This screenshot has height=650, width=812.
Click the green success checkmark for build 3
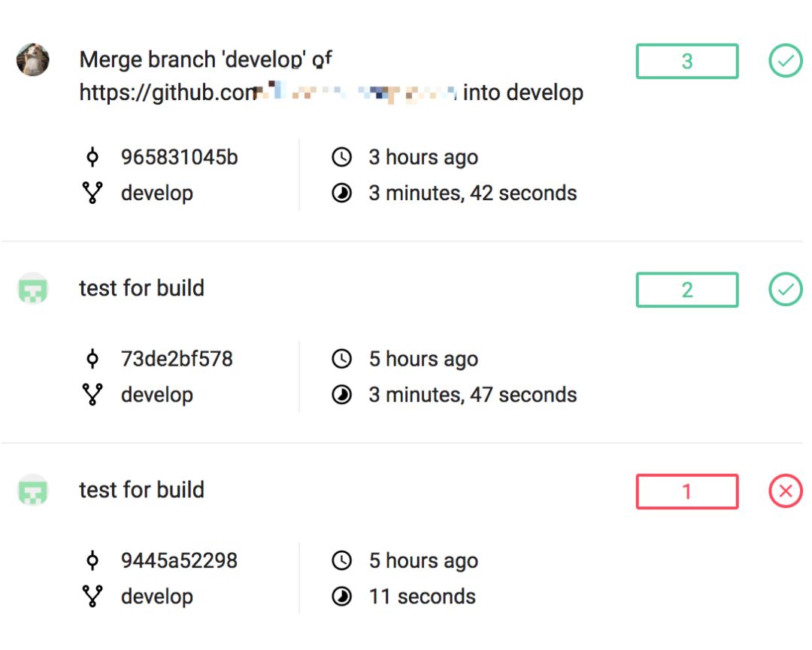(786, 61)
